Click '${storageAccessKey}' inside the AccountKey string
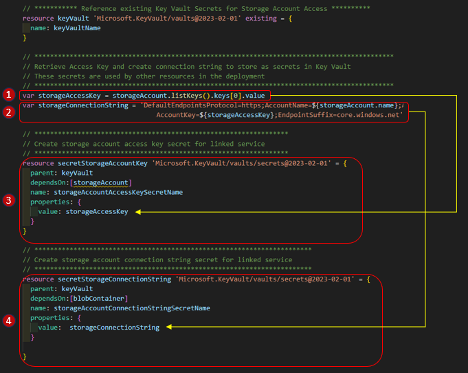 click(x=237, y=115)
